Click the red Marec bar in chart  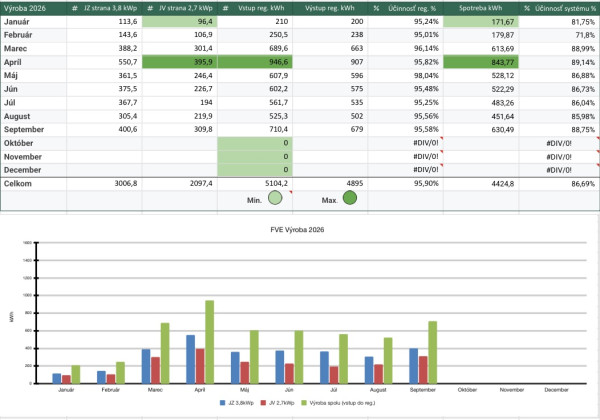(x=155, y=370)
